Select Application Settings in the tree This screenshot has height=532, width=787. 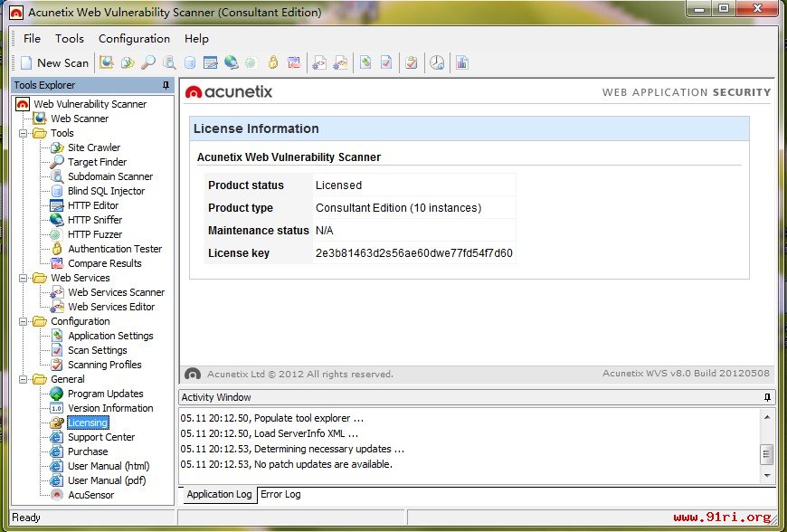(111, 337)
